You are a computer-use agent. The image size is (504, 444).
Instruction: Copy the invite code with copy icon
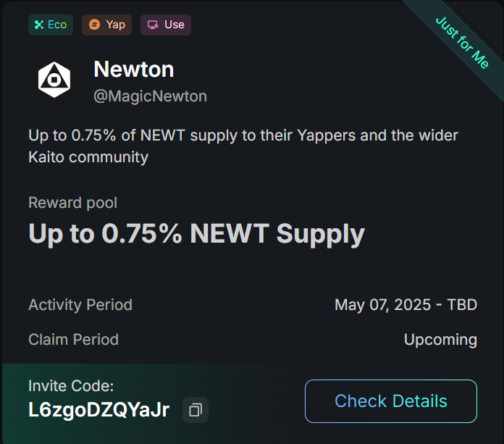[x=196, y=410]
